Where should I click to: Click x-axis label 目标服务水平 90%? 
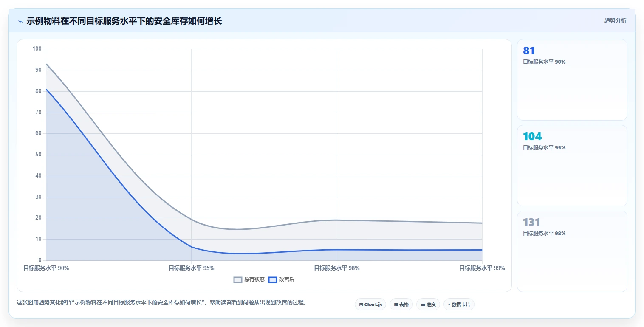[46, 268]
